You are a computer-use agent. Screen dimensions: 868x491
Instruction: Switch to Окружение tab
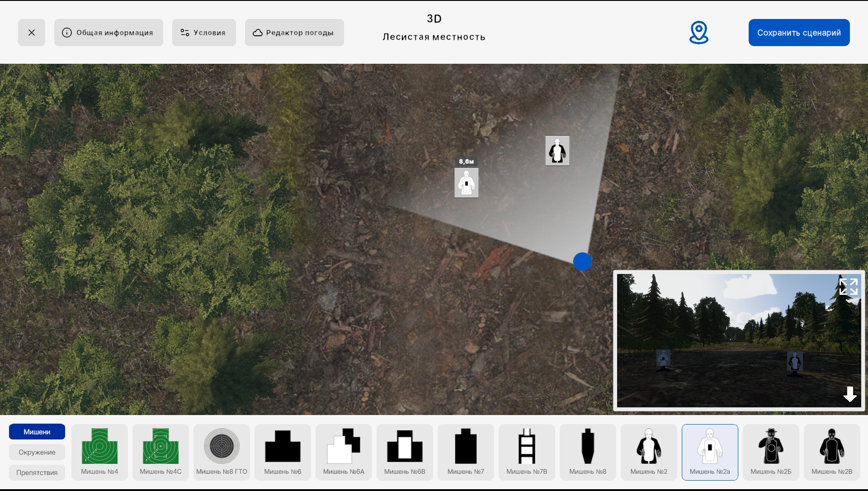37,452
